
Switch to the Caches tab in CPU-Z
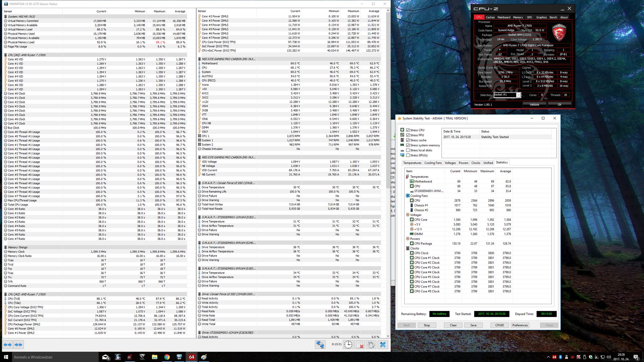(490, 17)
